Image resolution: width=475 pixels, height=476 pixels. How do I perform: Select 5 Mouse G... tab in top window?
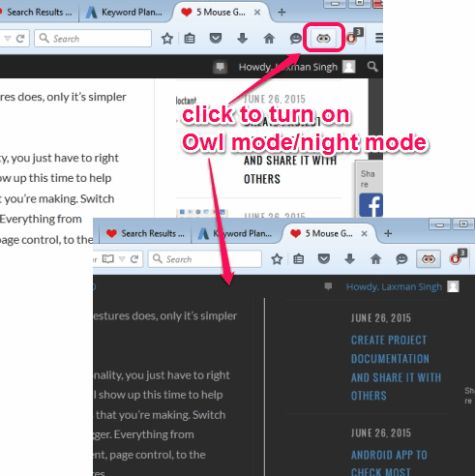pos(221,13)
